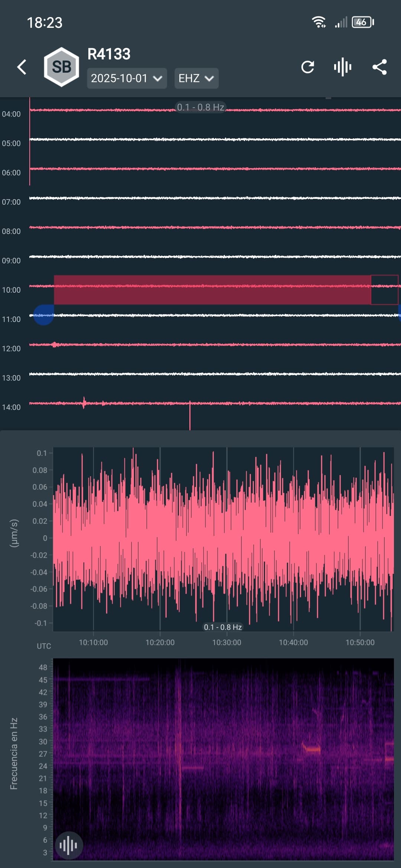This screenshot has height=868, width=401.
Task: Tap the orange band near 10:42 in spectrogram
Action: [x=312, y=749]
